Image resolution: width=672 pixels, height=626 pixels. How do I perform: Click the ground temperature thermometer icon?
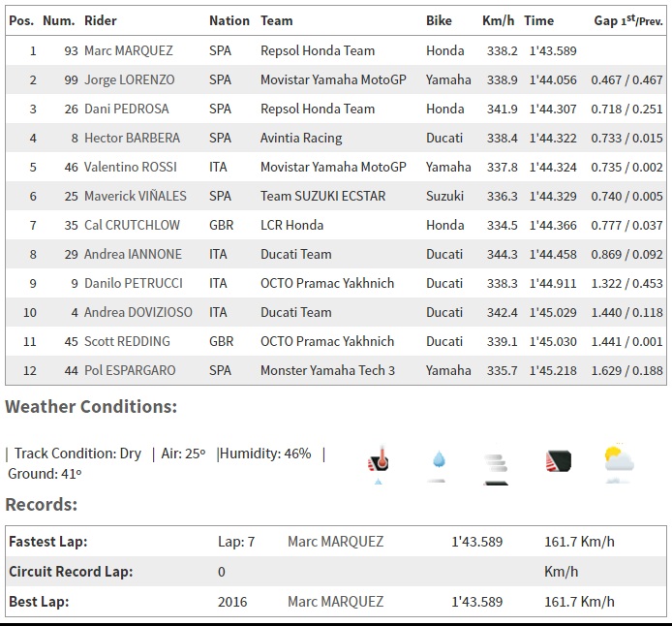pyautogui.click(x=378, y=462)
